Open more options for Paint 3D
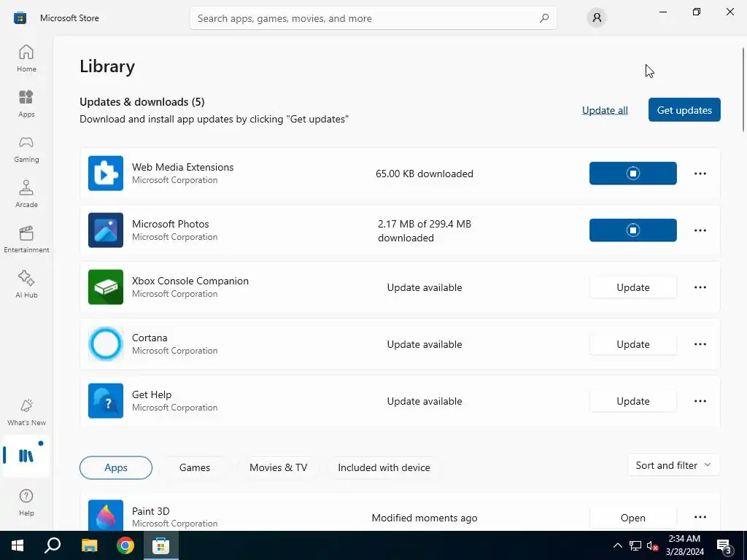Viewport: 747px width, 560px height. click(700, 517)
